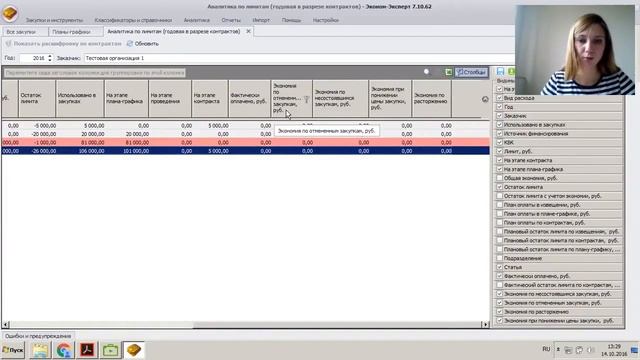The width and height of the screenshot is (640, 360).
Task: Sort by Экономия по несостоявшимся закупкам header
Action: point(340,98)
